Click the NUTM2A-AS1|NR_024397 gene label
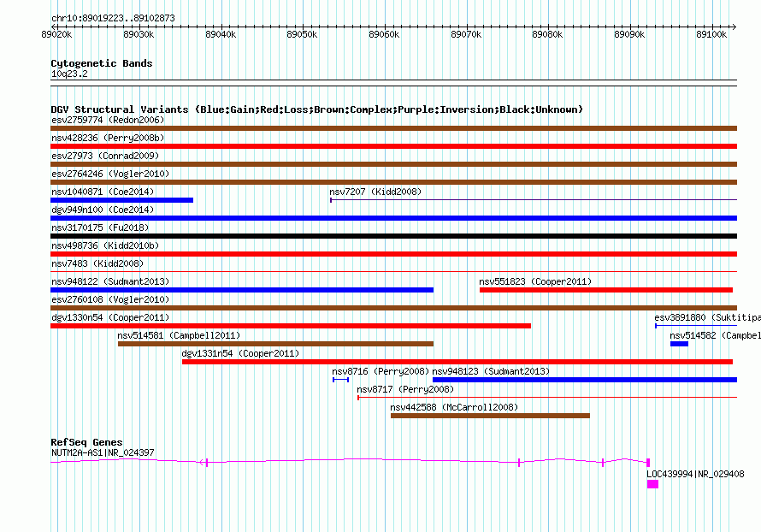 tap(103, 452)
